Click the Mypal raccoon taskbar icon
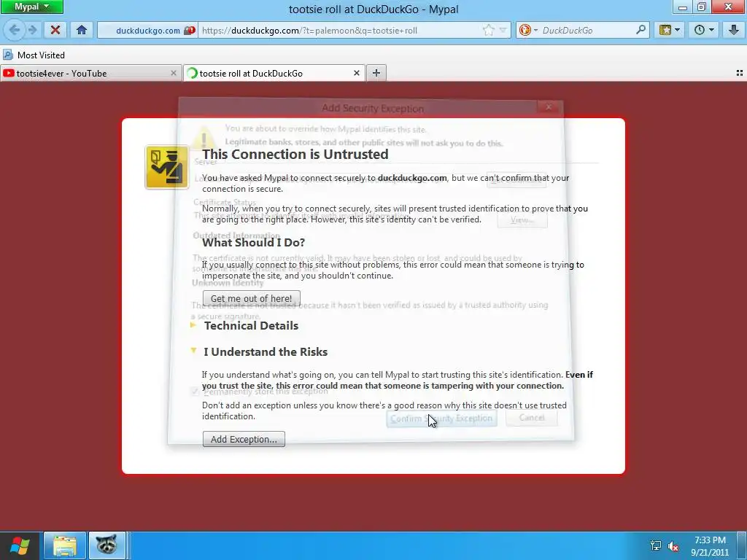Viewport: 747px width, 560px height. pos(107,545)
